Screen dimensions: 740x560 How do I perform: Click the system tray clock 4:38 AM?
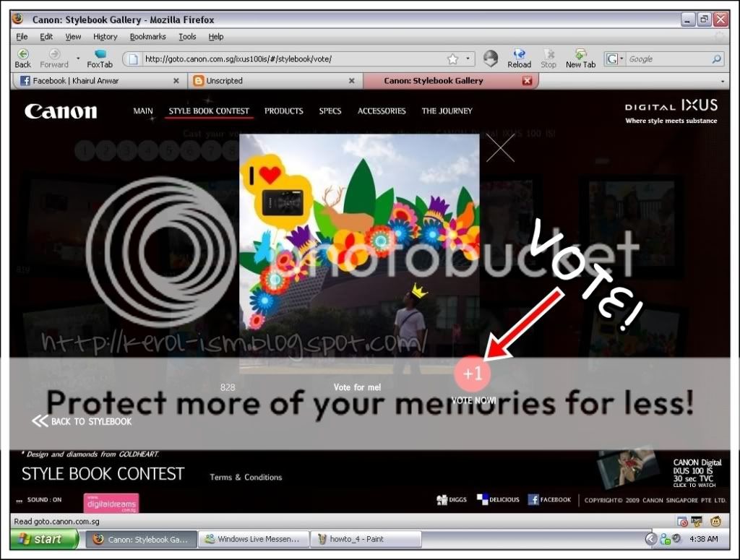(x=703, y=539)
